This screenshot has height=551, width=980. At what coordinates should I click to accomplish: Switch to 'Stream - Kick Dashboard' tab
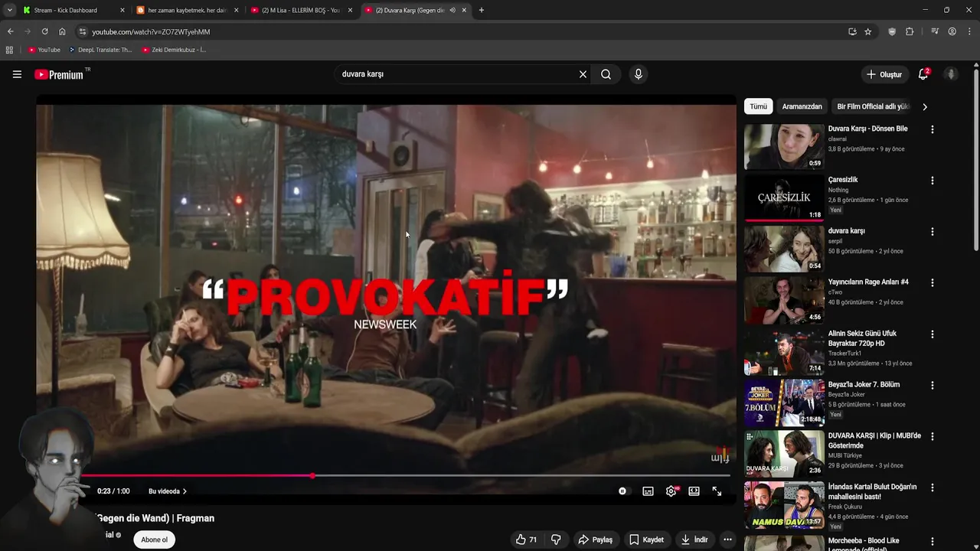[x=73, y=10]
